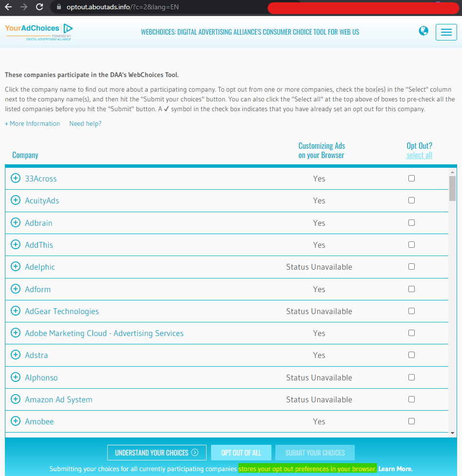Expand the Adstra row plus icon
This screenshot has width=462, height=476.
[16, 355]
